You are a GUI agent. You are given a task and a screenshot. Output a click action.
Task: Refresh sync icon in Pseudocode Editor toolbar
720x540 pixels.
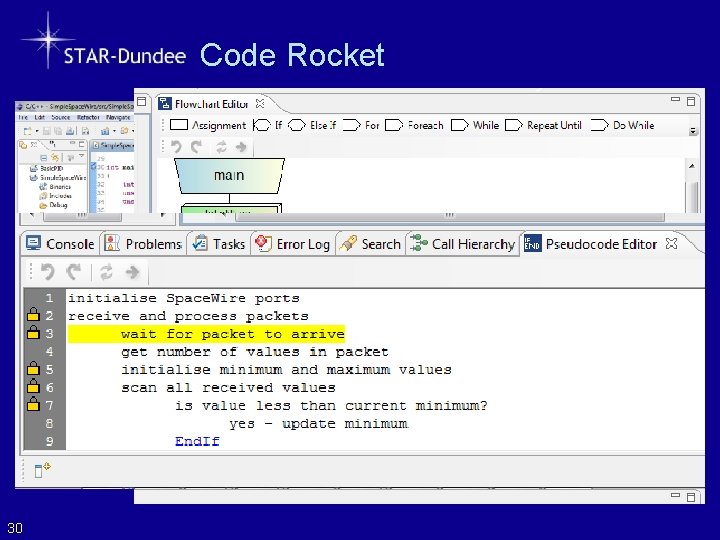(107, 272)
